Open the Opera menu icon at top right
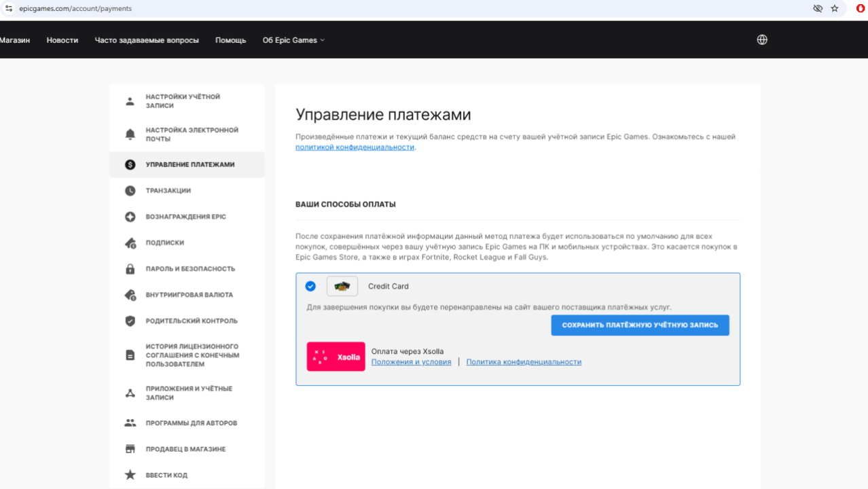 [x=861, y=8]
